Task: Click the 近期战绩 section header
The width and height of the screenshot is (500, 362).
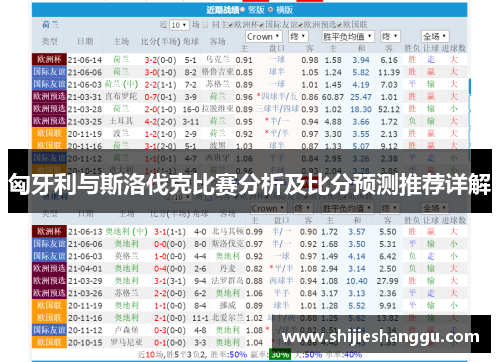Action: (223, 10)
